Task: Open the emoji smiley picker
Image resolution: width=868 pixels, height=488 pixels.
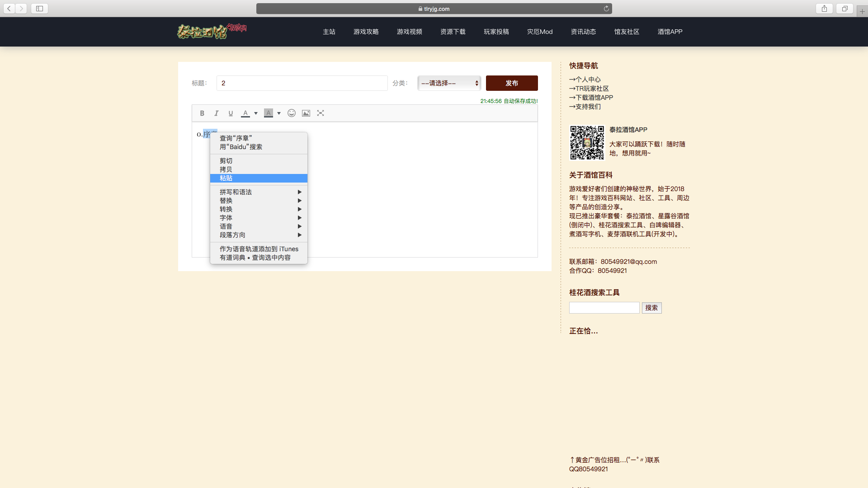Action: (x=292, y=113)
